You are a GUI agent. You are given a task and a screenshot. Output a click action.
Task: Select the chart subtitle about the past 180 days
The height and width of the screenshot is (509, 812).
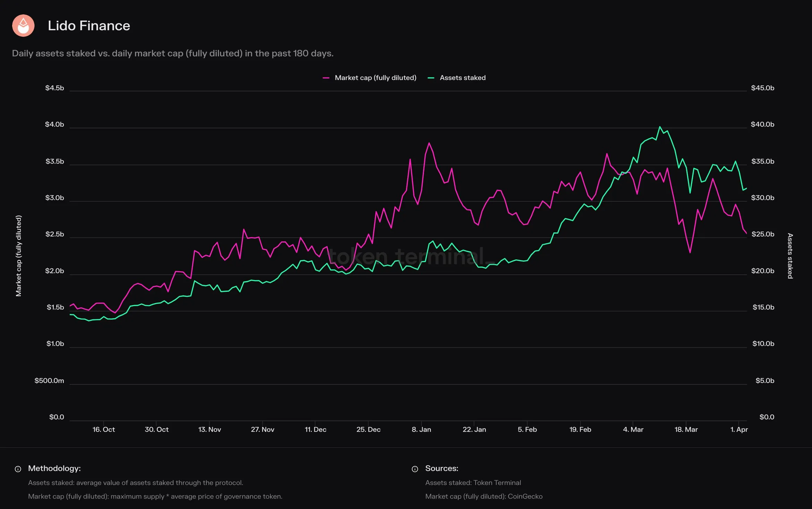click(173, 53)
